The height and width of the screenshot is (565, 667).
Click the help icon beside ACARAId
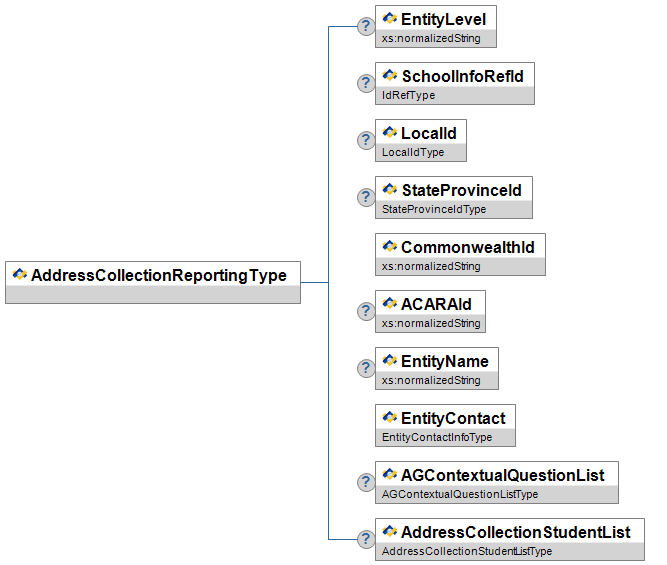pyautogui.click(x=366, y=311)
